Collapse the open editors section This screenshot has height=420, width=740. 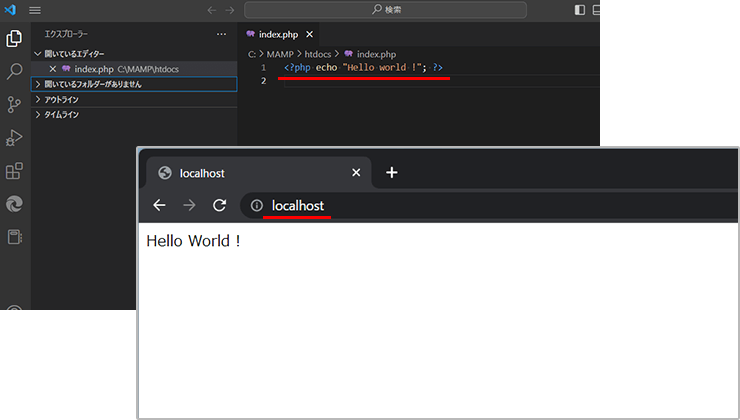134,54
